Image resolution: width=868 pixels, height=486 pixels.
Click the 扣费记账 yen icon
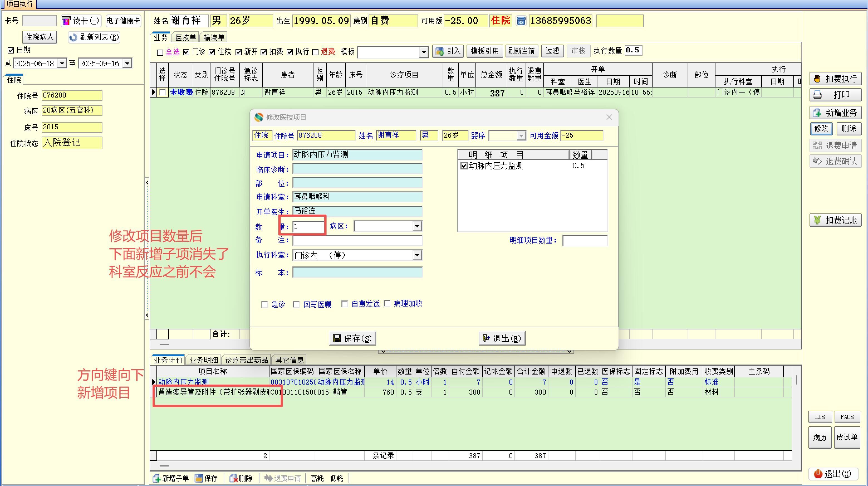[x=817, y=220]
